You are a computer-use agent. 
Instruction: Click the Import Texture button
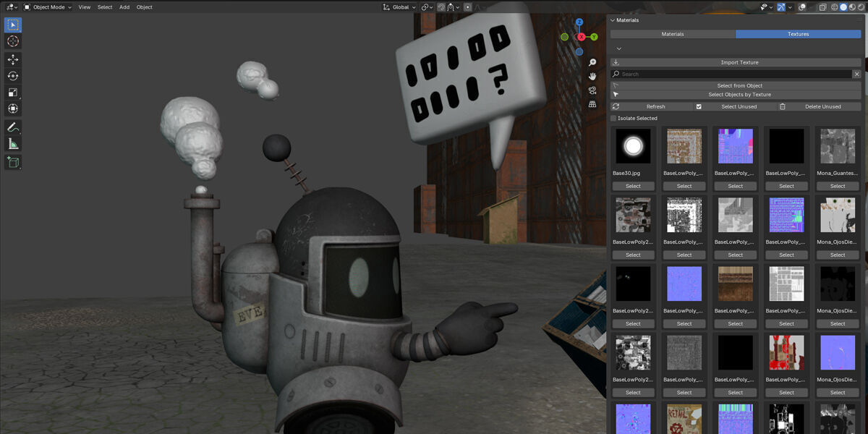[736, 63]
